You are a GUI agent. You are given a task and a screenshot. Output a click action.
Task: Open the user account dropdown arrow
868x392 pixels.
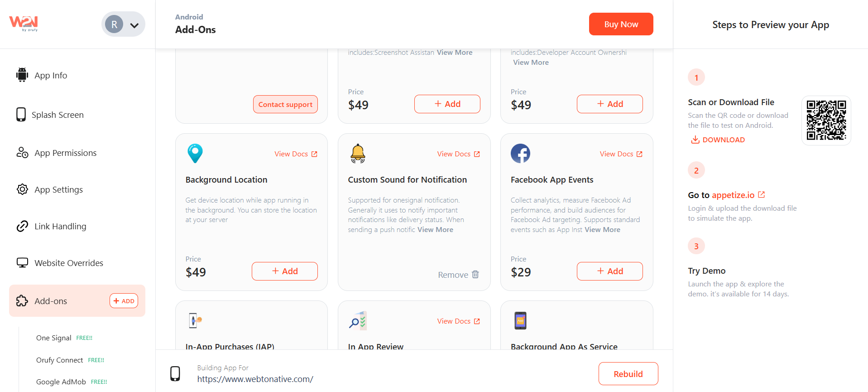pos(134,25)
